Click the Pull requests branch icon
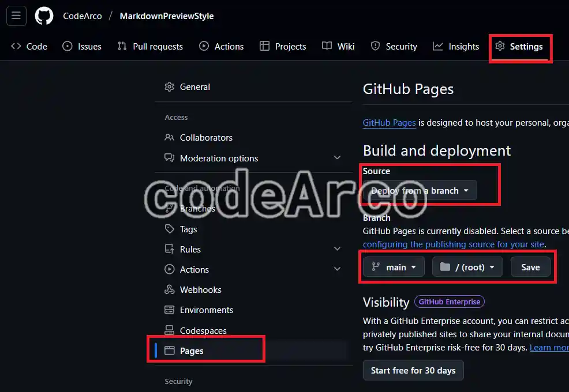 click(x=122, y=46)
